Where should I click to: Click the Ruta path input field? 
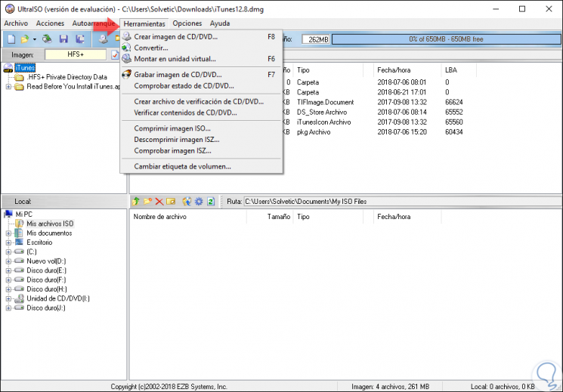point(403,202)
